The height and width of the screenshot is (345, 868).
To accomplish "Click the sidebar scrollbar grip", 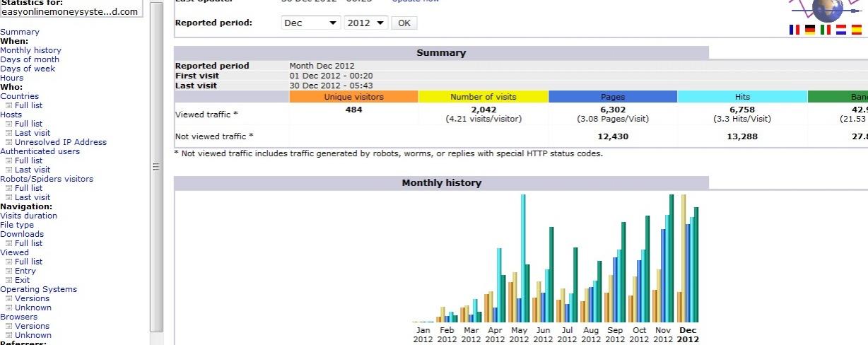I will click(x=156, y=167).
